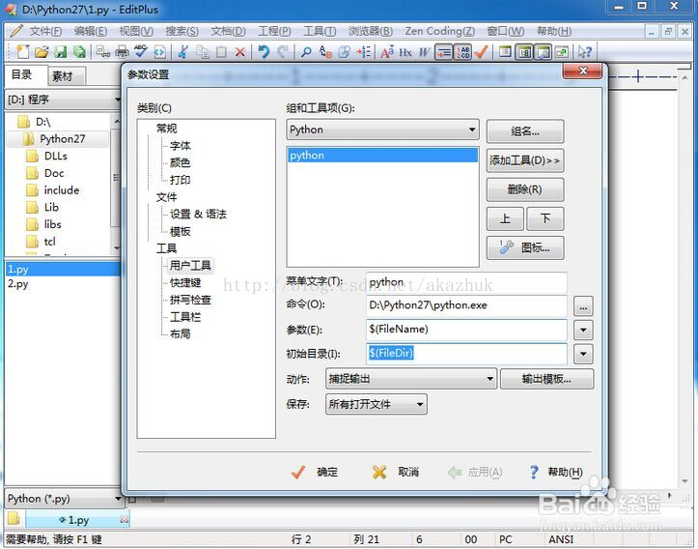Toggle the Auto Indent toolbar icon
Viewport: 698px width, 549px height.
pyautogui.click(x=443, y=52)
